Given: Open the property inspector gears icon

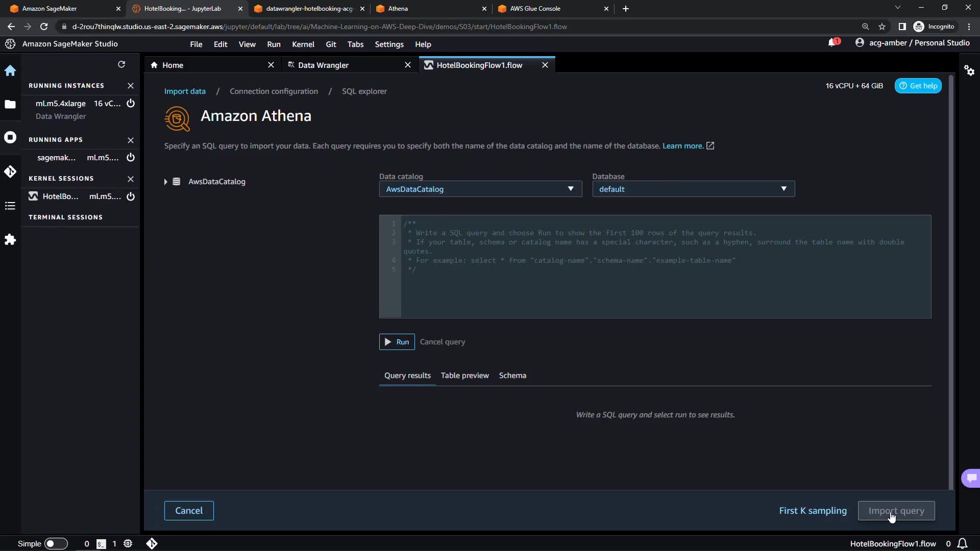Looking at the screenshot, I should coord(969,71).
